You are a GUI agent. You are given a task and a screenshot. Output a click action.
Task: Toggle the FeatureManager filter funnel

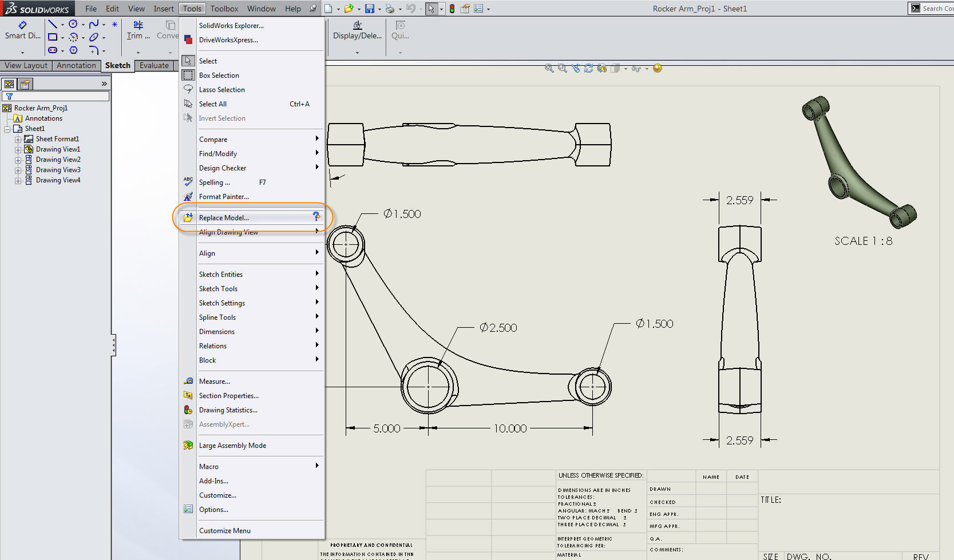(x=9, y=96)
